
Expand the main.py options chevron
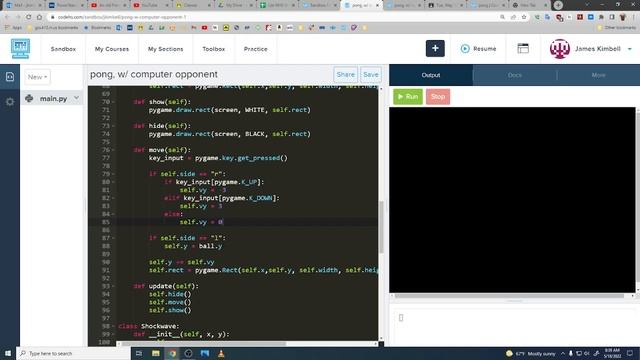click(x=76, y=98)
